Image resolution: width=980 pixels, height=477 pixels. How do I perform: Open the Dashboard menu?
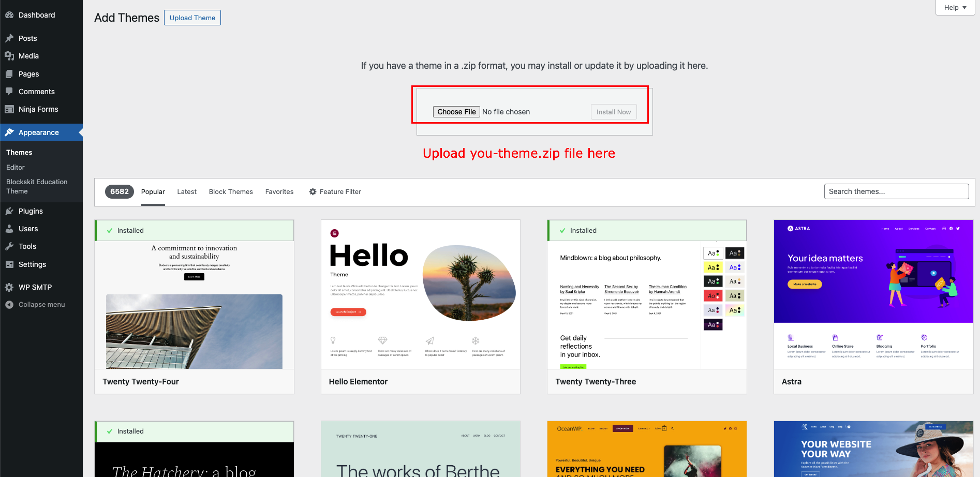[x=41, y=15]
